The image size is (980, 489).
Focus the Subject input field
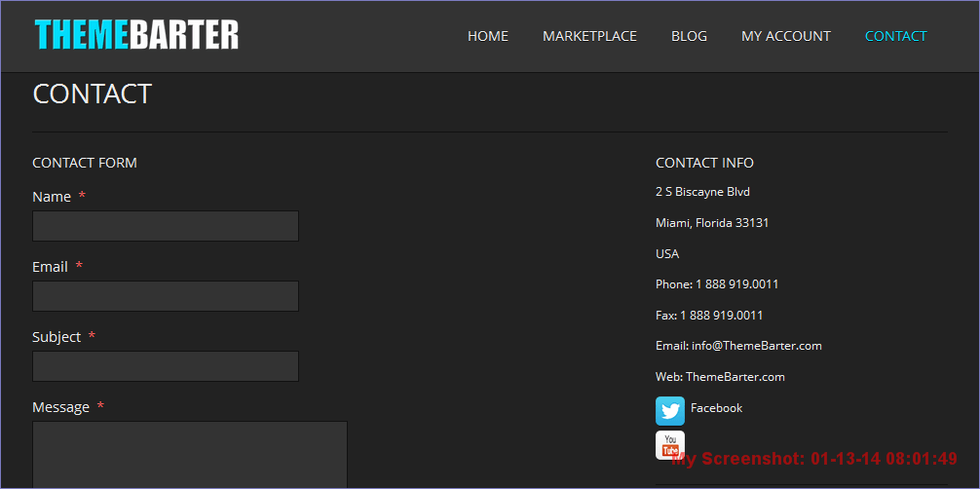coord(166,366)
